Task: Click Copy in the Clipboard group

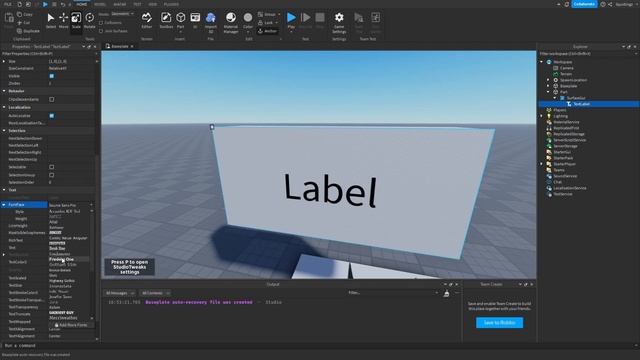Action: pyautogui.click(x=24, y=14)
